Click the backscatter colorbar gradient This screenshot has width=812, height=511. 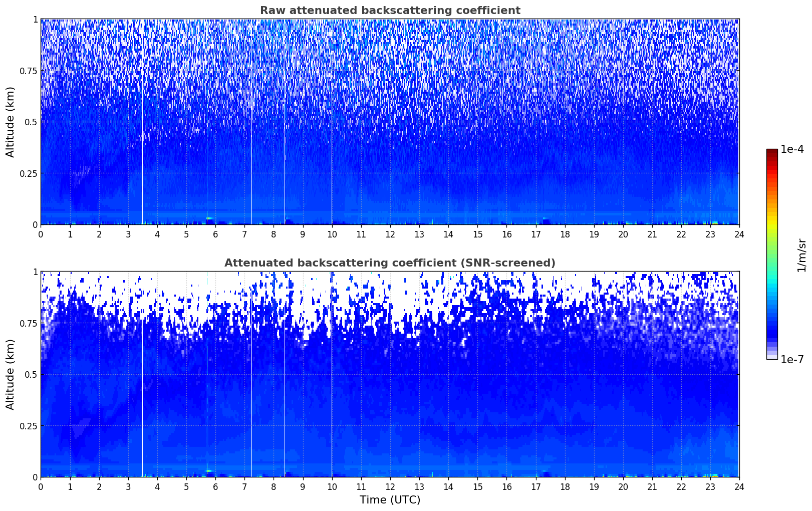pos(772,254)
